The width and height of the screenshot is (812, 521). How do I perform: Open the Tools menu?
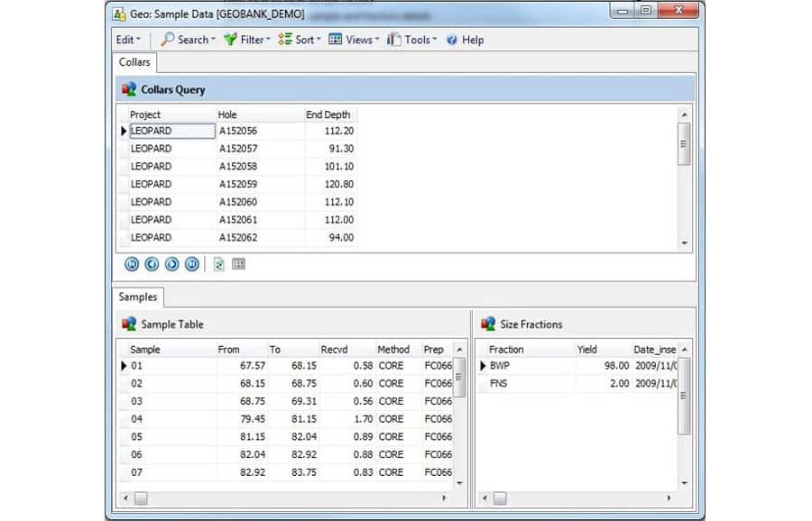(x=411, y=40)
